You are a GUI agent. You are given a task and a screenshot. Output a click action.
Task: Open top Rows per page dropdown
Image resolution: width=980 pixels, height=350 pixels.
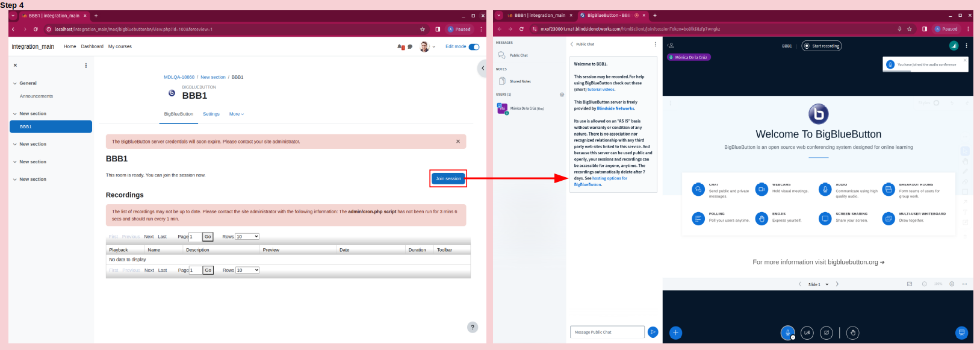(247, 237)
